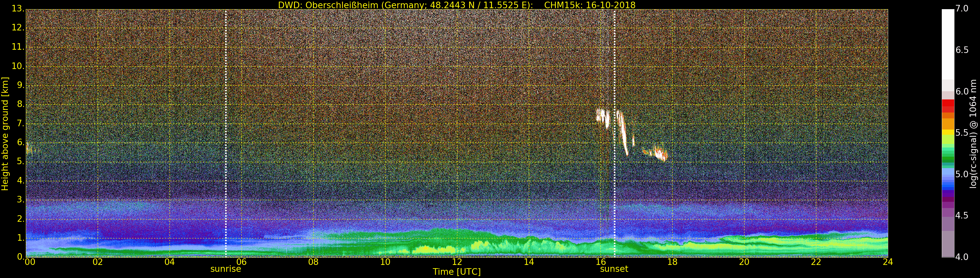Click the height axis tick '4.'
980x278 pixels.
[x=21, y=181]
